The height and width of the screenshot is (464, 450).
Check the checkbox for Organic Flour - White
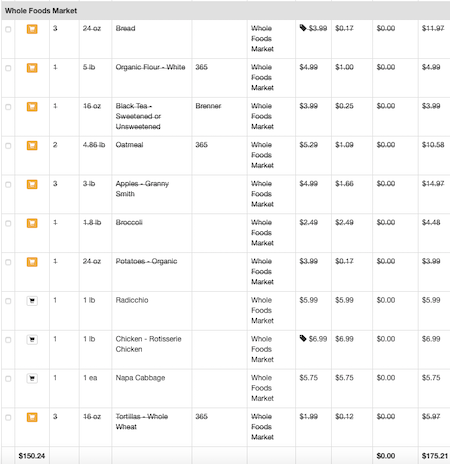pos(8,68)
